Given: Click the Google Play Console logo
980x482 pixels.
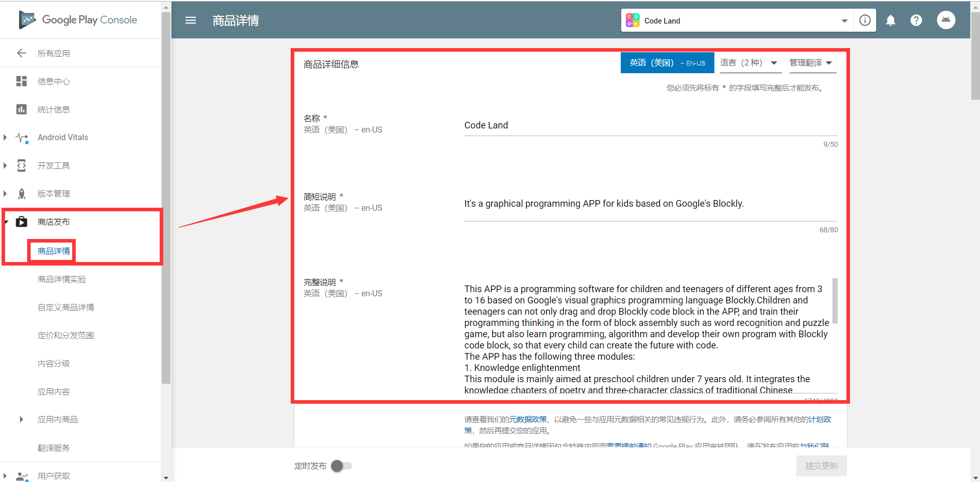Looking at the screenshot, I should [78, 20].
